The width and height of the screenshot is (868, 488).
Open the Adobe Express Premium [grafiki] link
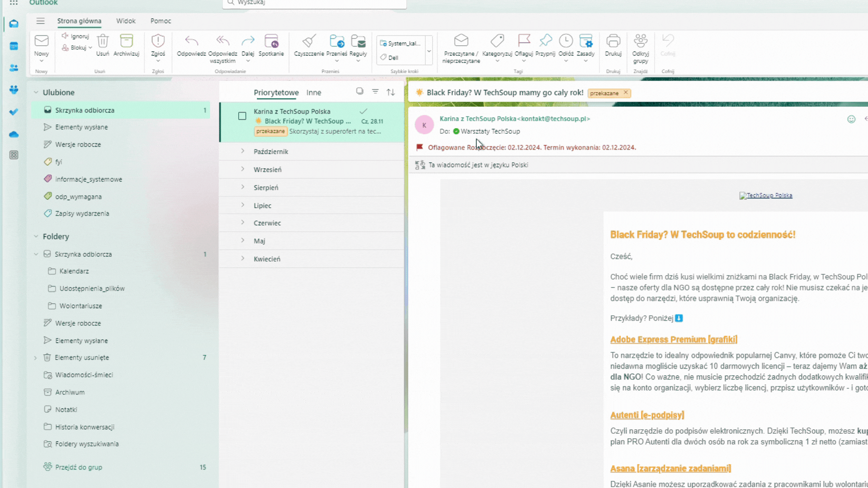[x=673, y=339]
